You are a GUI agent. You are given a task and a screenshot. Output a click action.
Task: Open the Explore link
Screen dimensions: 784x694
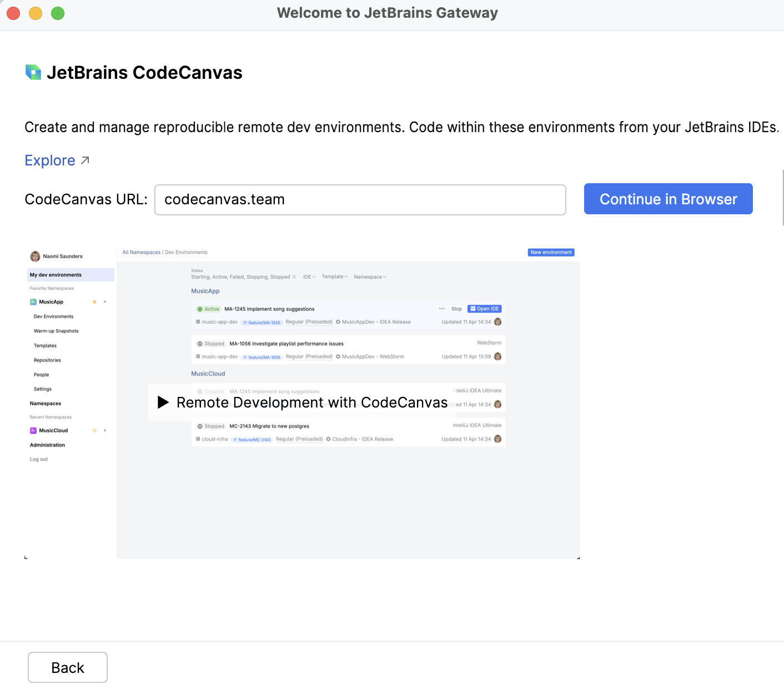pyautogui.click(x=57, y=160)
